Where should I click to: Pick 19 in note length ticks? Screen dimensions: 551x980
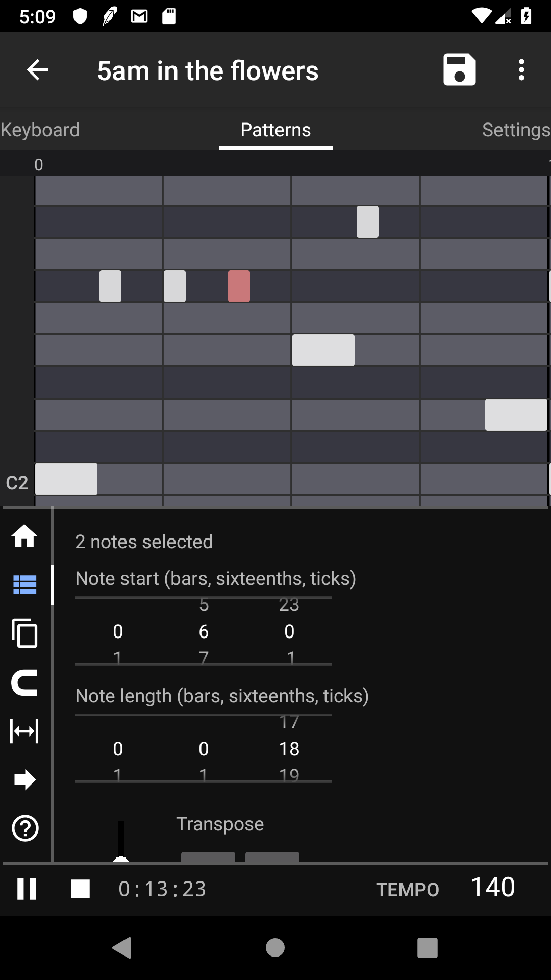point(289,775)
